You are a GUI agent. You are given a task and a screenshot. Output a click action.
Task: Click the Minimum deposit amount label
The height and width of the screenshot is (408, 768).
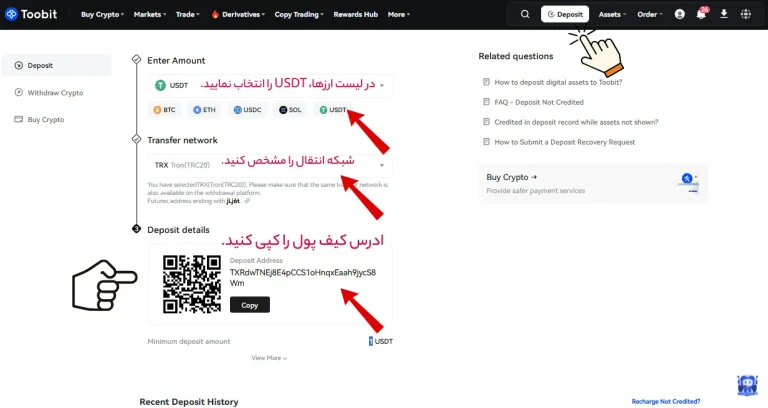tap(189, 341)
